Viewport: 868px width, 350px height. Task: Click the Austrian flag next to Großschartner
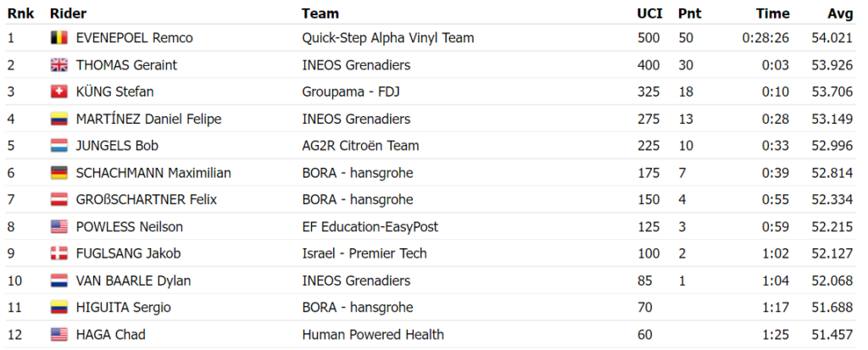[58, 200]
